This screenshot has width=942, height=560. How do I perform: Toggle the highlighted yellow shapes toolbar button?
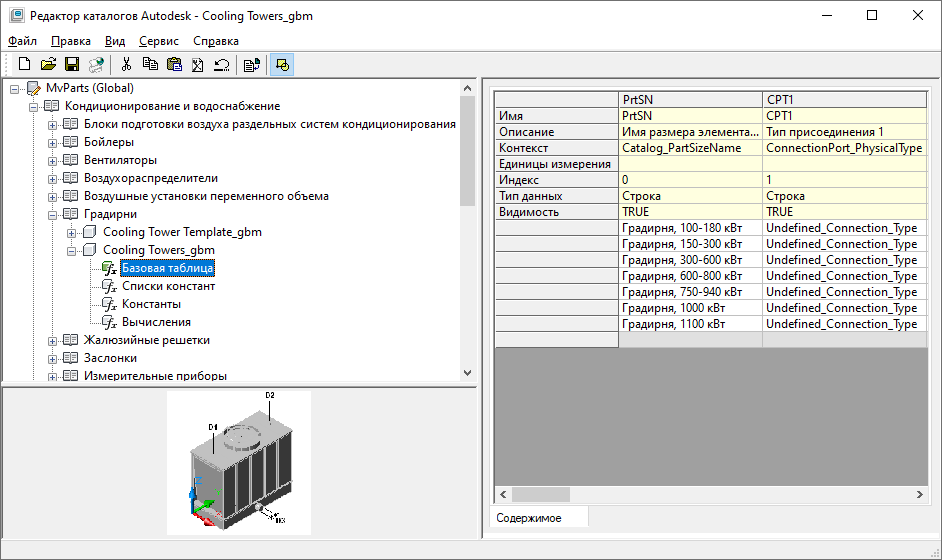pos(282,64)
